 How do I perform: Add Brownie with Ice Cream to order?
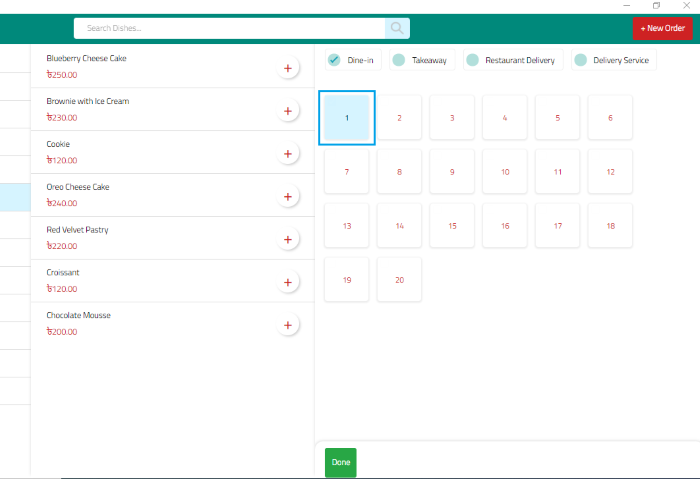tap(288, 111)
